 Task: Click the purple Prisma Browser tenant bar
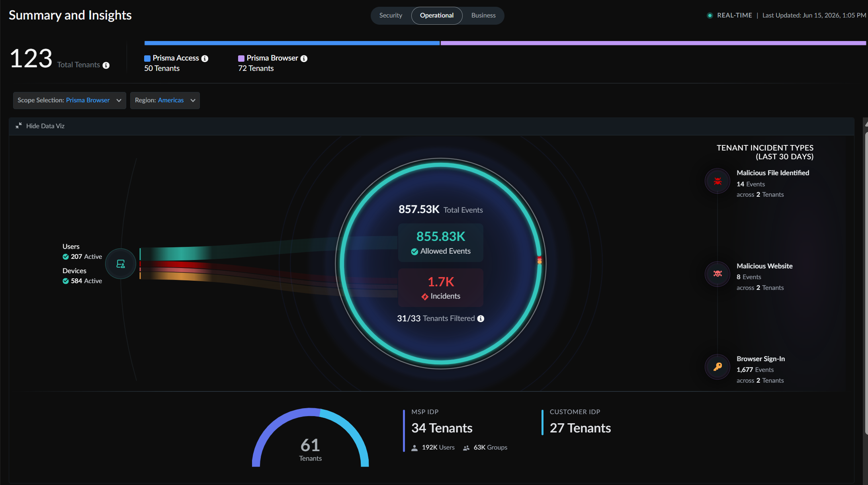(653, 43)
